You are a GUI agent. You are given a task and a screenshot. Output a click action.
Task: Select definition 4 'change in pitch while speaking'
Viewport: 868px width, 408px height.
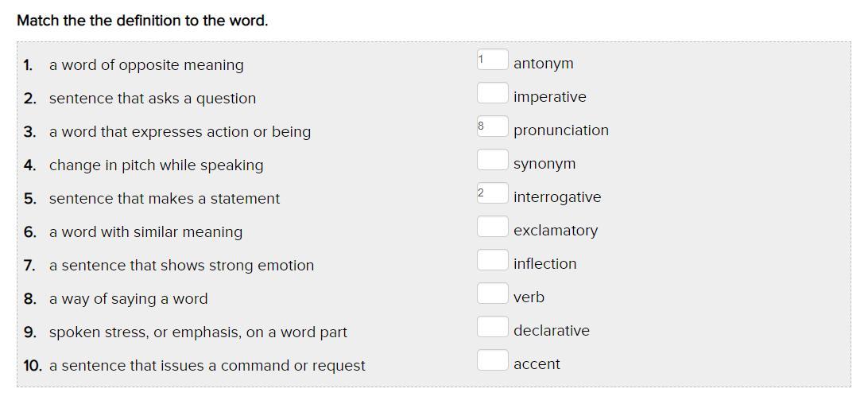(156, 165)
